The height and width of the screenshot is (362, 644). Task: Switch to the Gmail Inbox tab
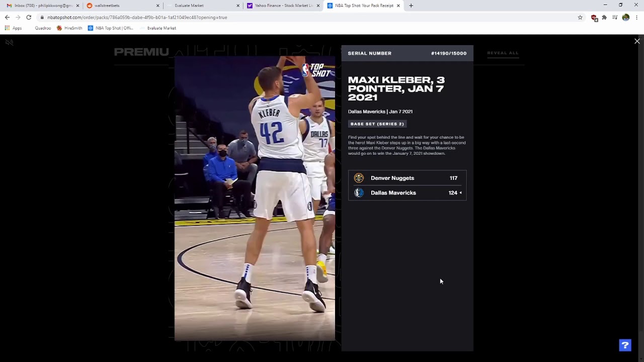[42, 6]
